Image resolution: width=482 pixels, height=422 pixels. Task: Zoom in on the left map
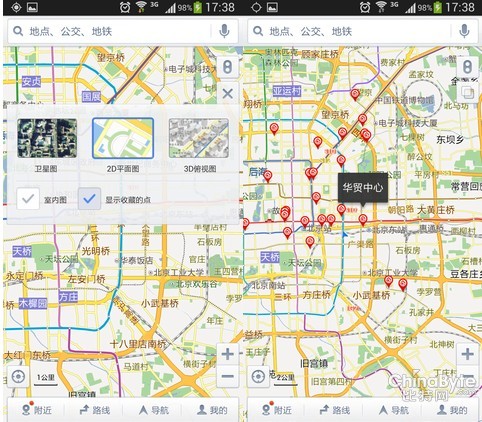(228, 354)
